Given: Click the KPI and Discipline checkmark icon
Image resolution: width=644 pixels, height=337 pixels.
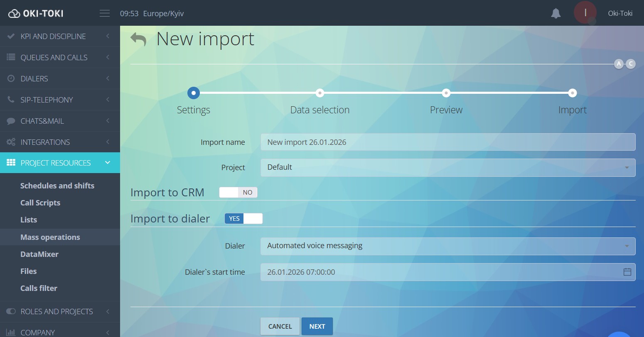Looking at the screenshot, I should click(x=11, y=36).
